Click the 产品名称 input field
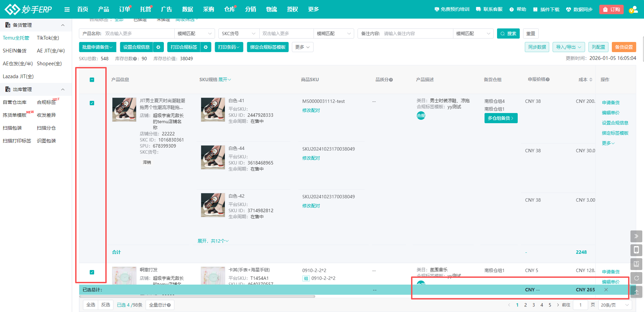Screen dimensions: 644x312 pyautogui.click(x=138, y=34)
